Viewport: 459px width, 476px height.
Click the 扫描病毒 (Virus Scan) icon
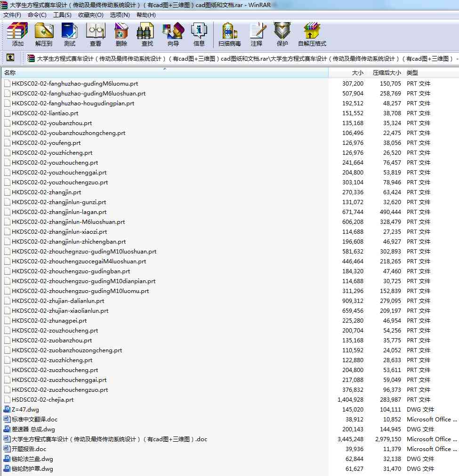tap(230, 34)
